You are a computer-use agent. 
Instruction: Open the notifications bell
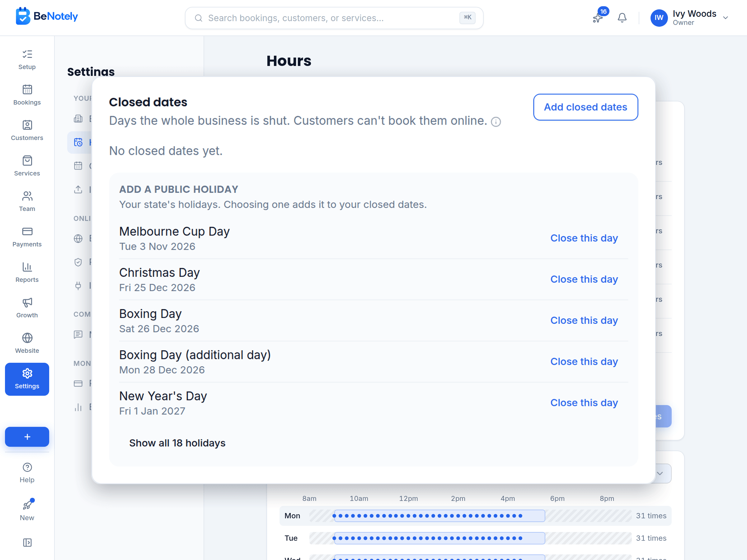point(622,17)
